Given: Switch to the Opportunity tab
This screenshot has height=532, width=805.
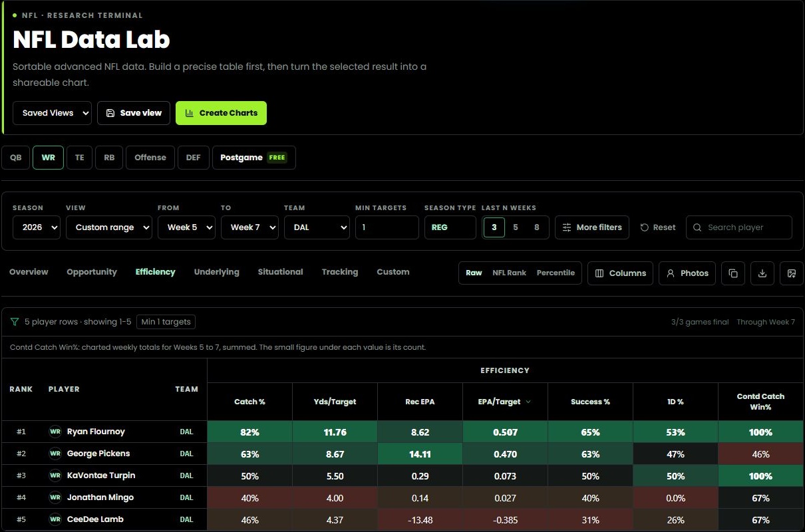Looking at the screenshot, I should [92, 272].
